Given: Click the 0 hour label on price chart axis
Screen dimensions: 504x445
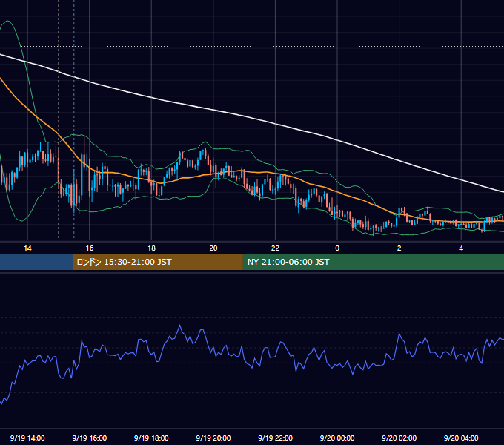Looking at the screenshot, I should tap(337, 248).
